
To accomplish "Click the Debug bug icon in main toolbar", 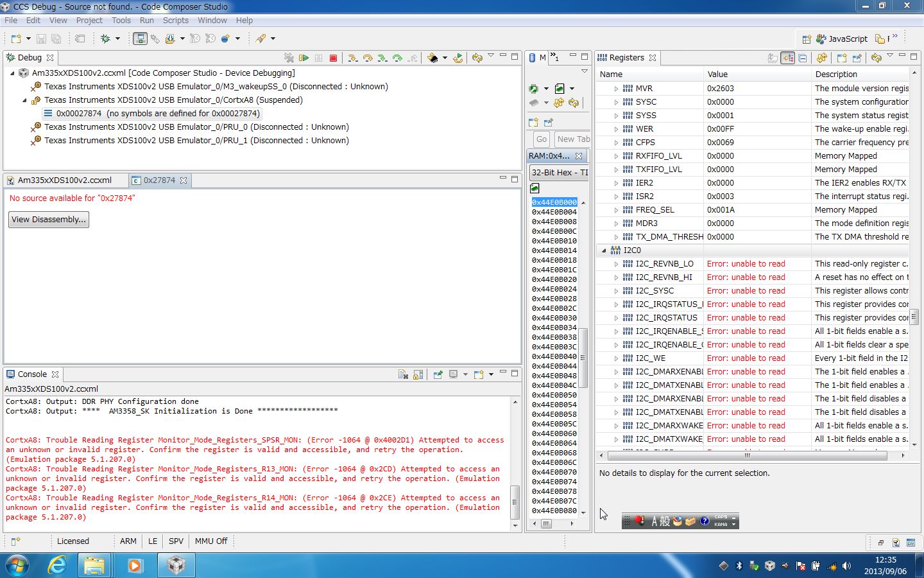I will [106, 39].
